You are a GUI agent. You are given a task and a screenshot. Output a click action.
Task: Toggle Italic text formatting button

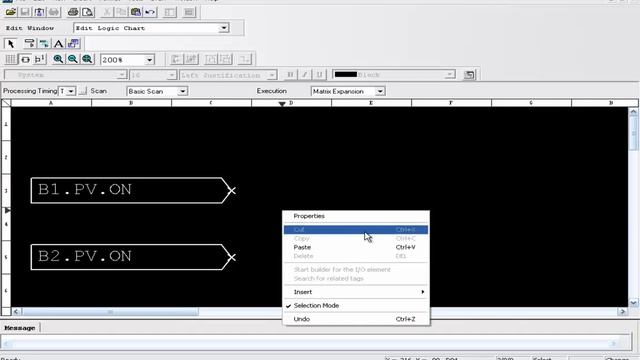tap(305, 75)
